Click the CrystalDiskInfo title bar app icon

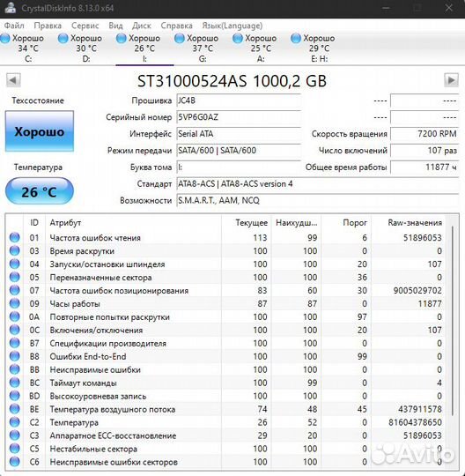pos(10,8)
